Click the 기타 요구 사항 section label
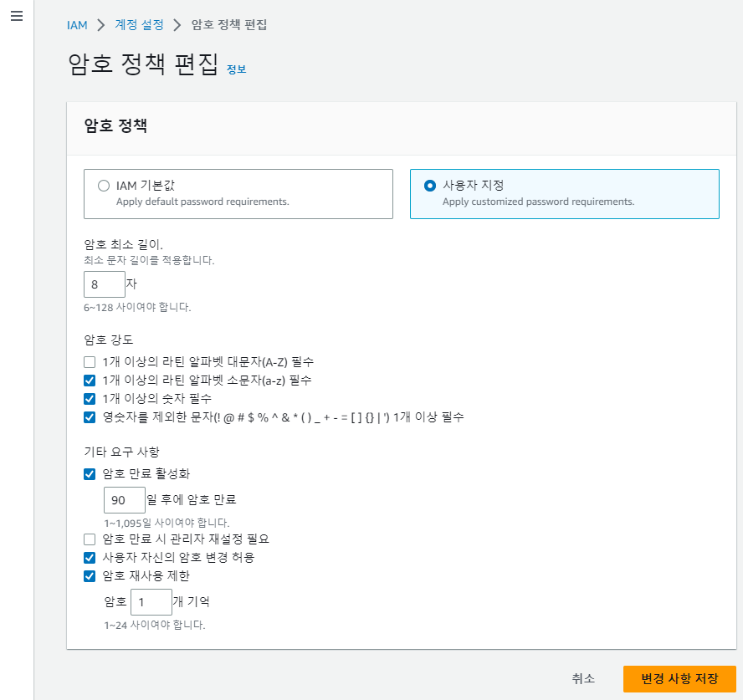Screen dimensions: 743x700 122,452
